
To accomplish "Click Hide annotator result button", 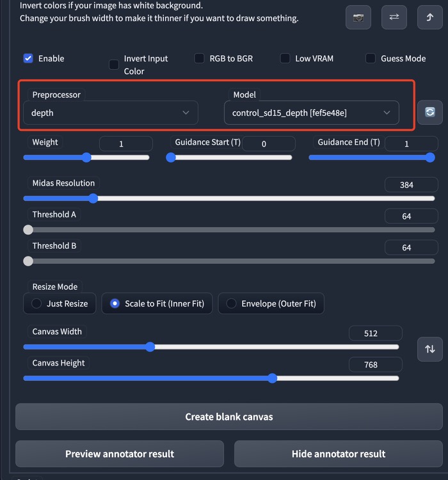I will coord(338,454).
